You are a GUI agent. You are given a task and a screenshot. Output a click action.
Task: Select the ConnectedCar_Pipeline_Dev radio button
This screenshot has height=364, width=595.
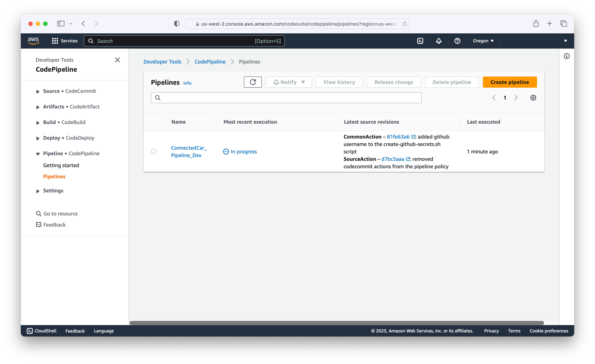[x=154, y=151]
